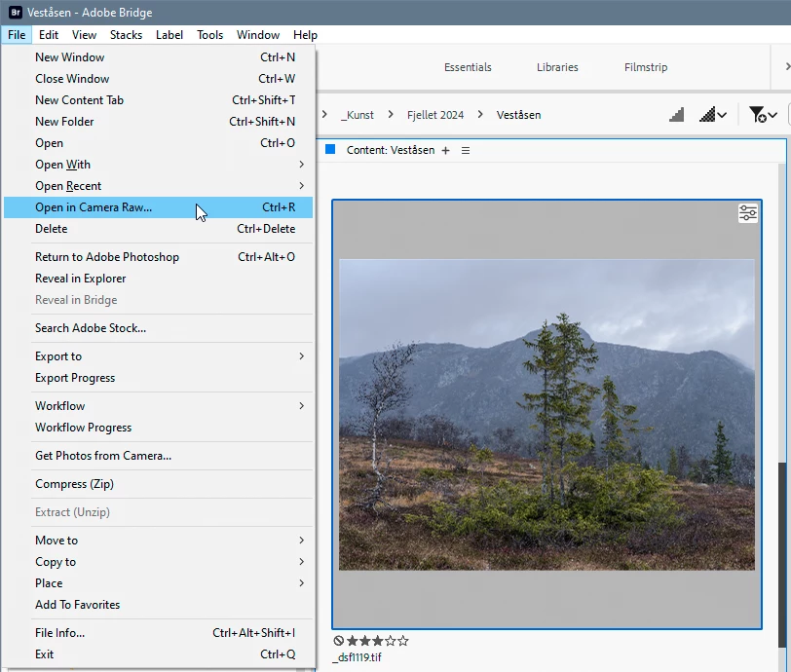The image size is (791, 672).
Task: Add a new content tab with plus icon
Action: point(445,150)
